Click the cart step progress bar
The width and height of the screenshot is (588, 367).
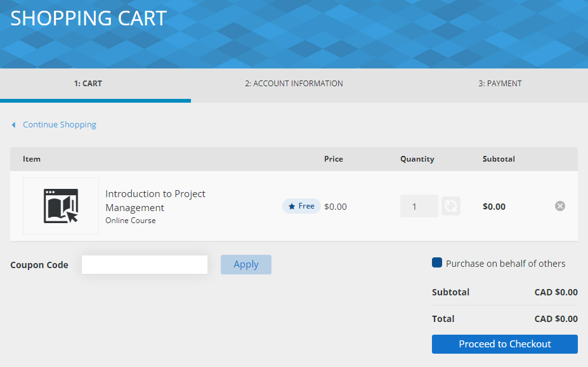click(95, 100)
